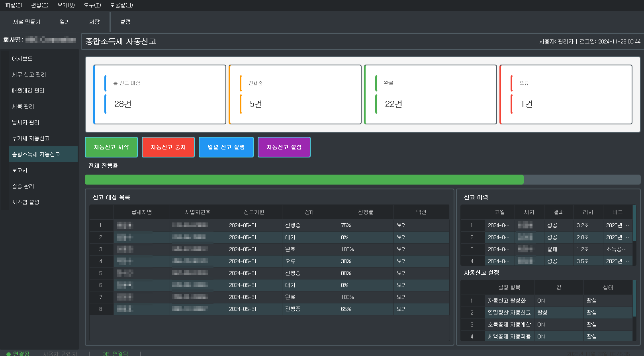Click the 자동신고 시작 button
This screenshot has height=356, width=644.
tap(111, 147)
